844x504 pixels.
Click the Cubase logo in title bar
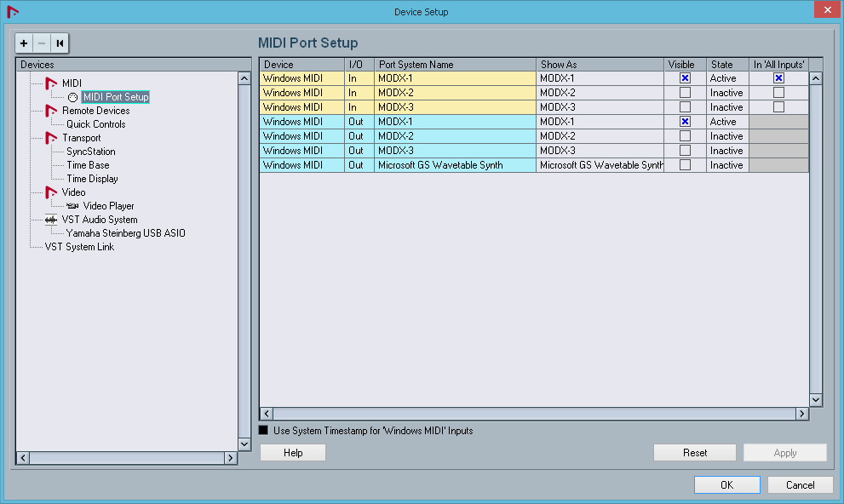pyautogui.click(x=13, y=12)
